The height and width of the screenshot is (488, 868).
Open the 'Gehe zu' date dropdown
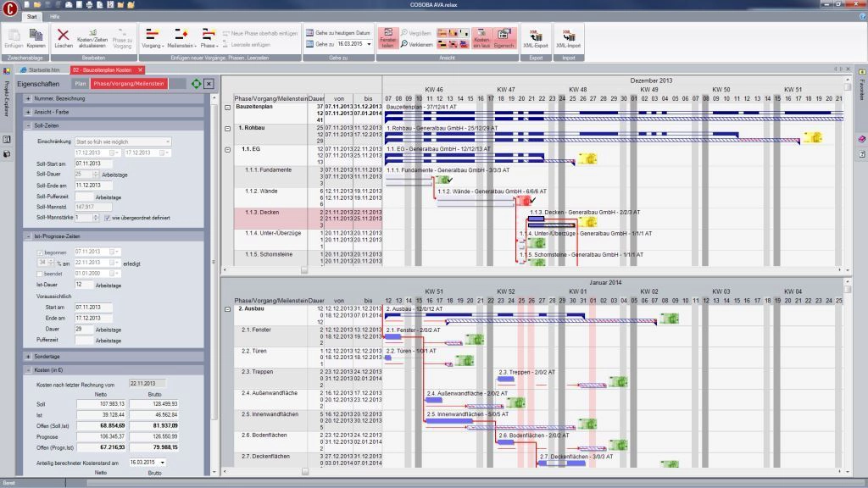[370, 43]
